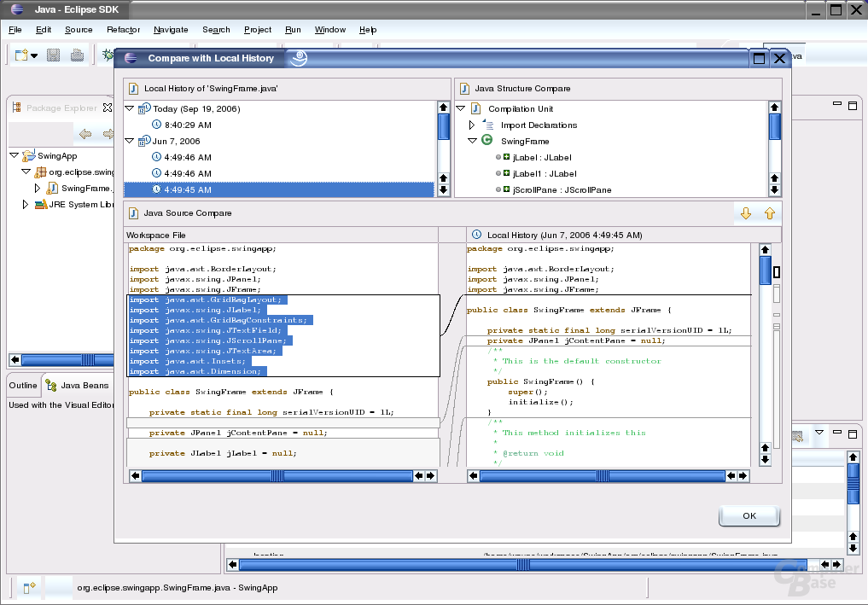Open the Refactor menu
This screenshot has height=605, width=868.
pos(124,30)
